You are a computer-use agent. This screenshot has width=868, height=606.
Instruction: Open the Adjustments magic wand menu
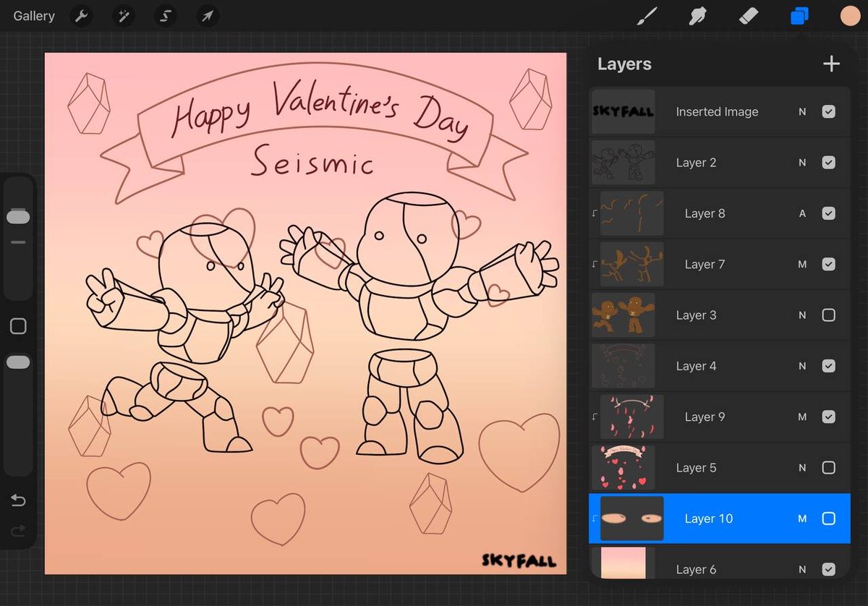[124, 16]
